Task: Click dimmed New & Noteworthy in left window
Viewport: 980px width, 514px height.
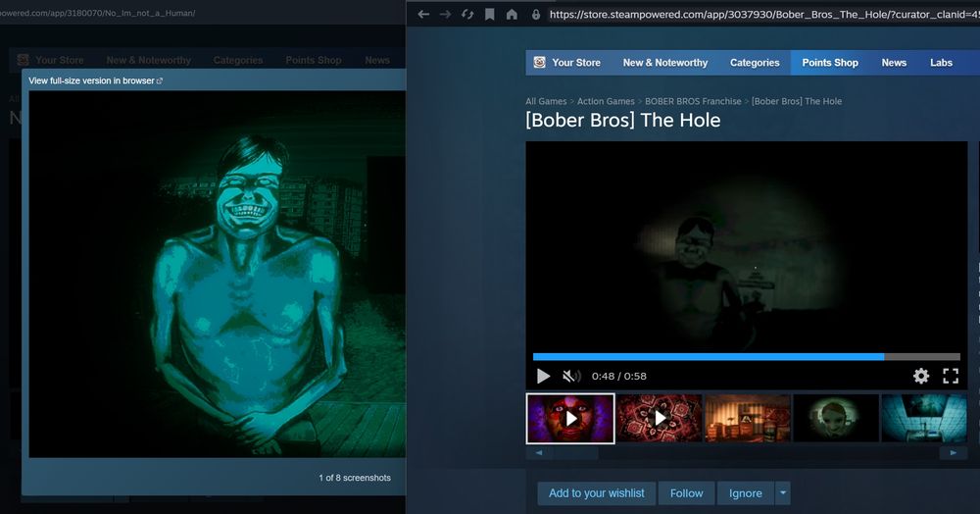Action: tap(148, 60)
